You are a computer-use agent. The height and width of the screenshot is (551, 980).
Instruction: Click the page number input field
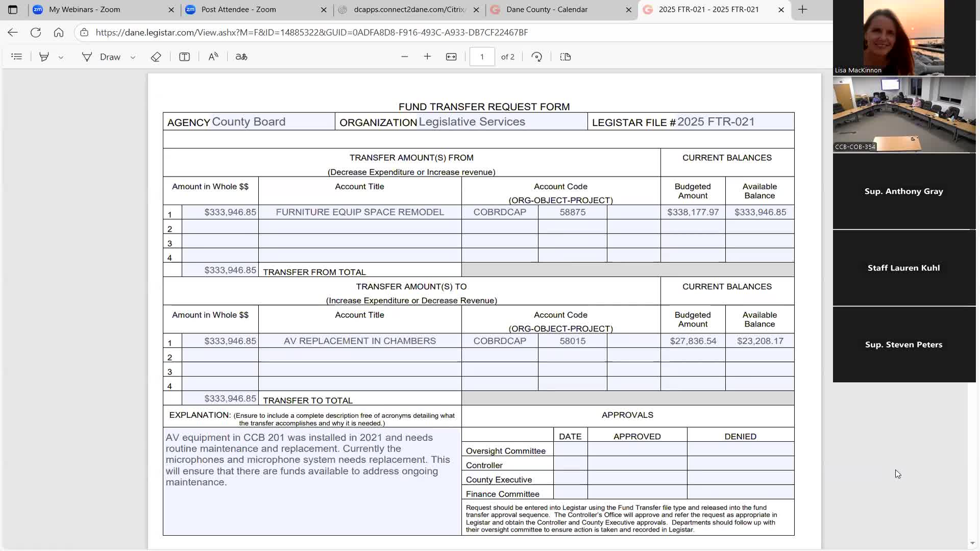(x=482, y=57)
